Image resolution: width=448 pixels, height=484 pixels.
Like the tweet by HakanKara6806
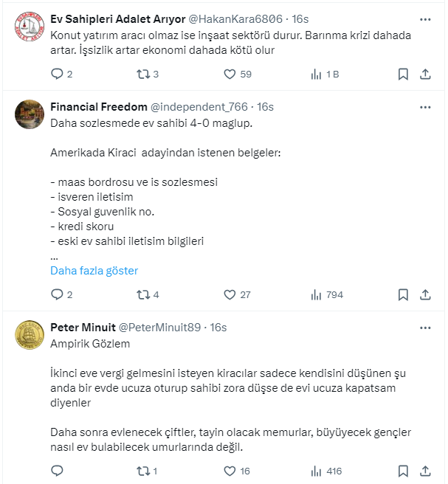229,74
